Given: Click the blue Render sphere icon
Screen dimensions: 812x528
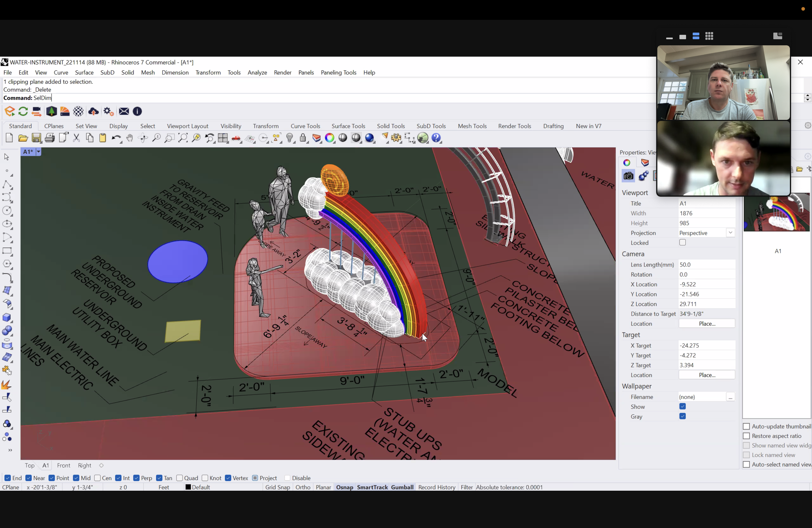Looking at the screenshot, I should pyautogui.click(x=369, y=138).
